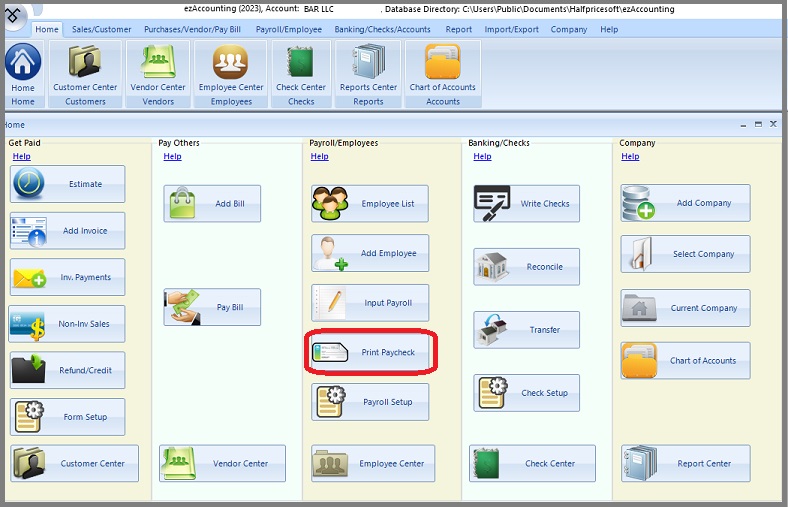Image resolution: width=788 pixels, height=507 pixels.
Task: Select the Banking/Checks/Accounts tab
Action: tap(382, 30)
